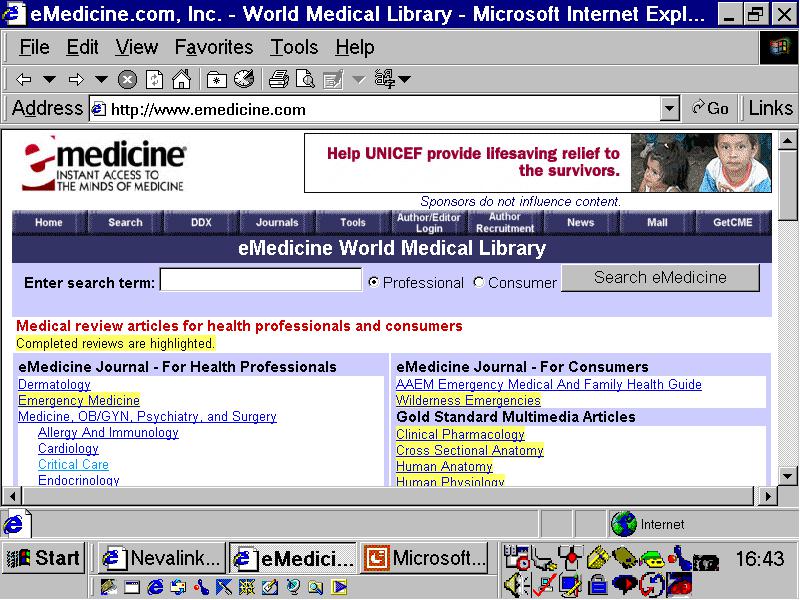Open the Favorites menu

(x=214, y=47)
